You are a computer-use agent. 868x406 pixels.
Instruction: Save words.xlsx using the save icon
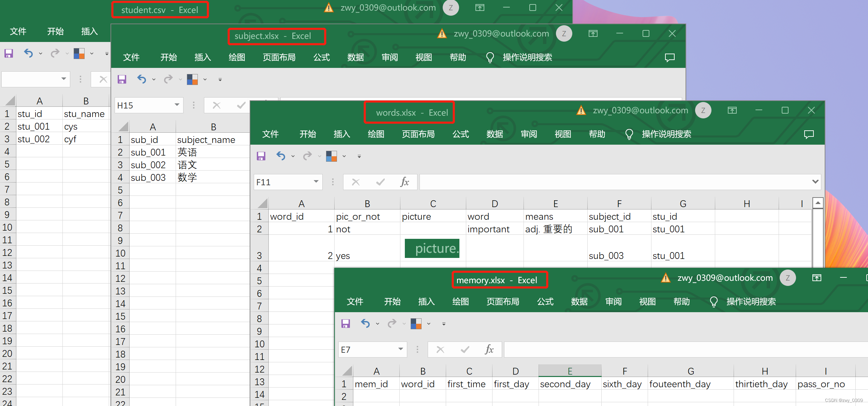[x=261, y=156]
